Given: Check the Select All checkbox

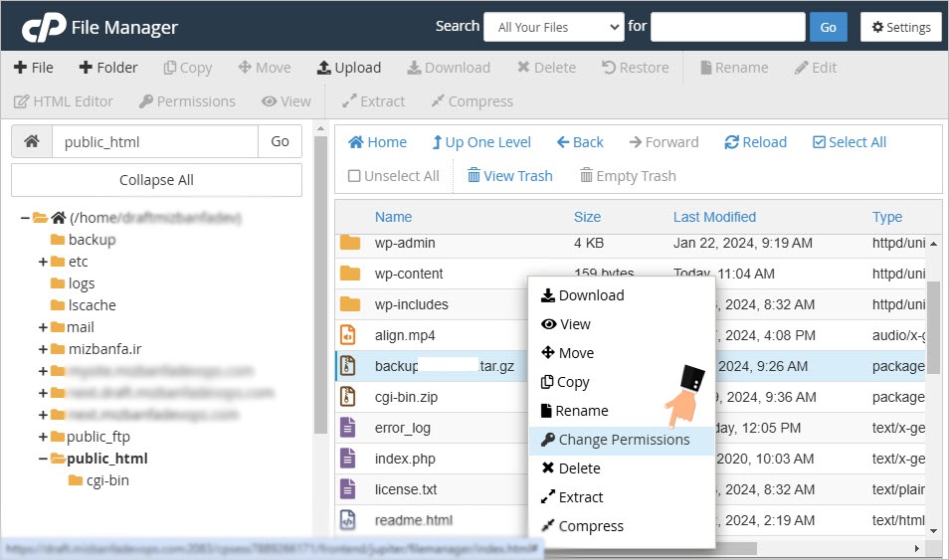Looking at the screenshot, I should click(x=819, y=142).
